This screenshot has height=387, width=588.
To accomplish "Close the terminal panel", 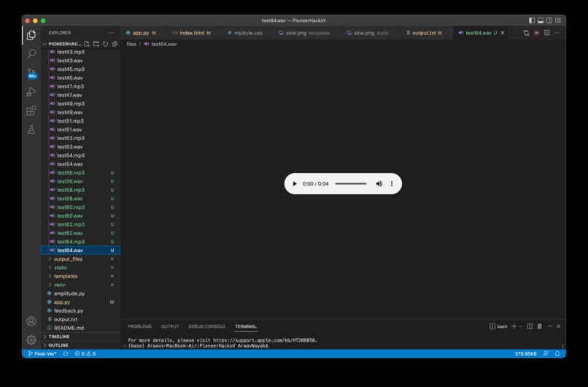I will pyautogui.click(x=558, y=326).
